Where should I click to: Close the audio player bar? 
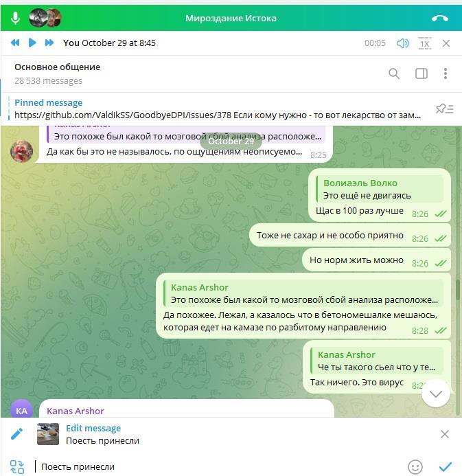coord(446,43)
